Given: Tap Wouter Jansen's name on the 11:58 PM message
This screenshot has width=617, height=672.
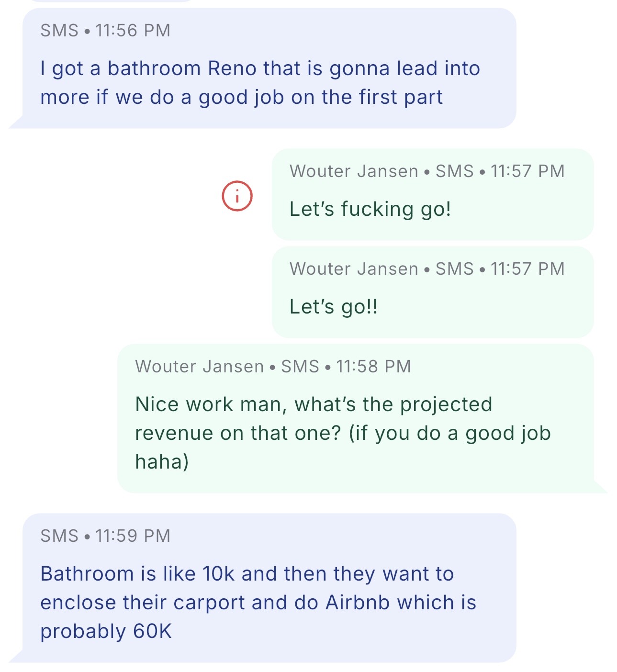Looking at the screenshot, I should click(x=199, y=367).
